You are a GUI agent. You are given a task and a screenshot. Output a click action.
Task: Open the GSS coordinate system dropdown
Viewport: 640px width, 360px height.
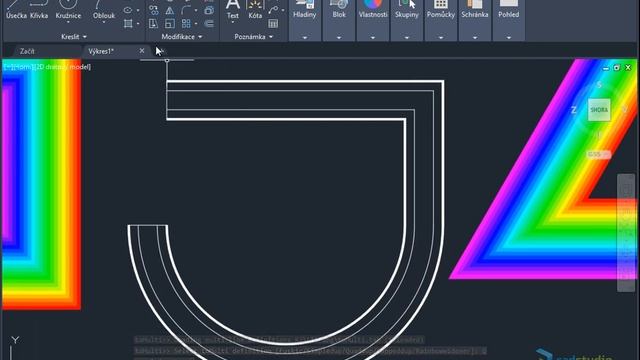coord(599,154)
